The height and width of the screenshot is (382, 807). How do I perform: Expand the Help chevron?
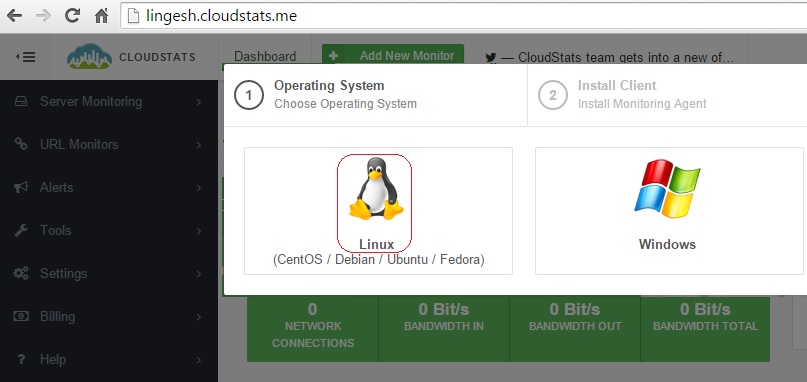[199, 360]
